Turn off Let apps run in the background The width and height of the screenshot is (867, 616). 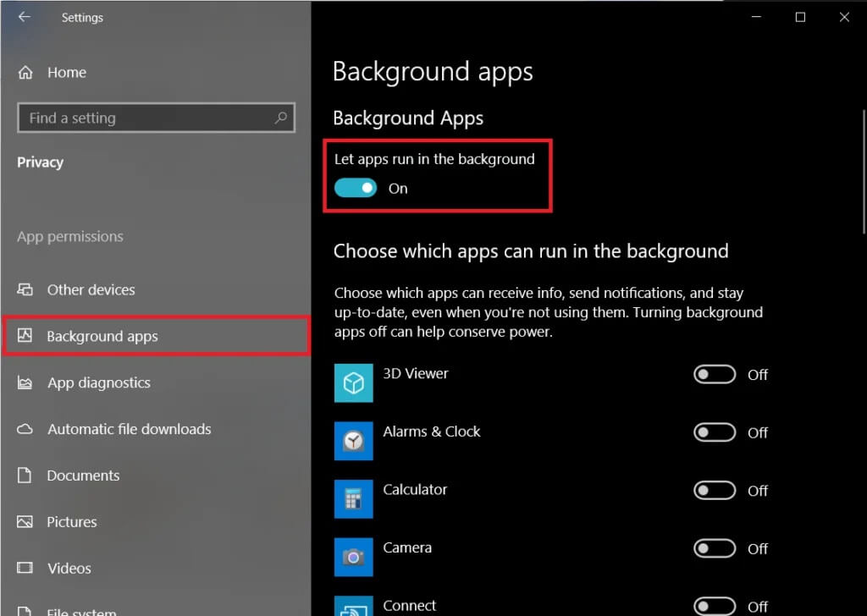356,187
